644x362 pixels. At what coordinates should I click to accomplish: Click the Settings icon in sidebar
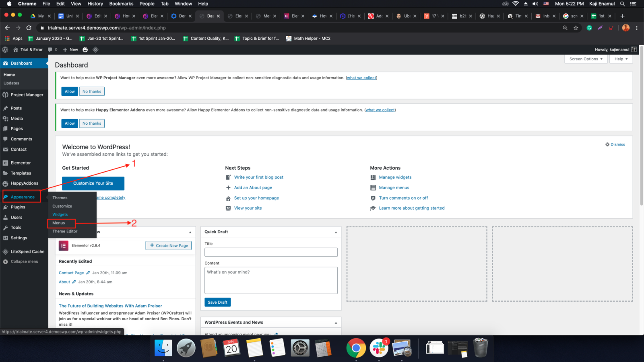pos(6,238)
